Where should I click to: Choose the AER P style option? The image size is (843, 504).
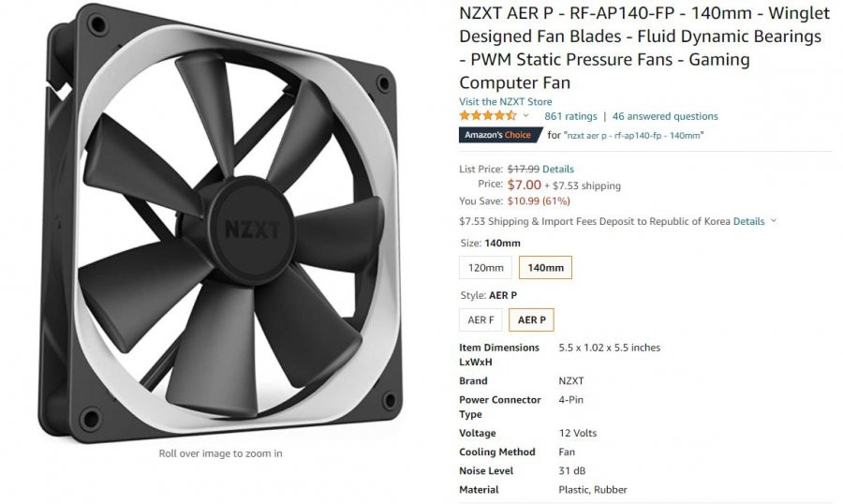(531, 320)
